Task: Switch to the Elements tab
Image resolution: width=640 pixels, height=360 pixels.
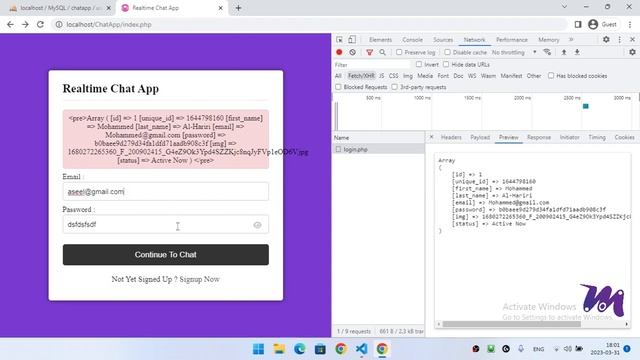Action: coord(380,40)
